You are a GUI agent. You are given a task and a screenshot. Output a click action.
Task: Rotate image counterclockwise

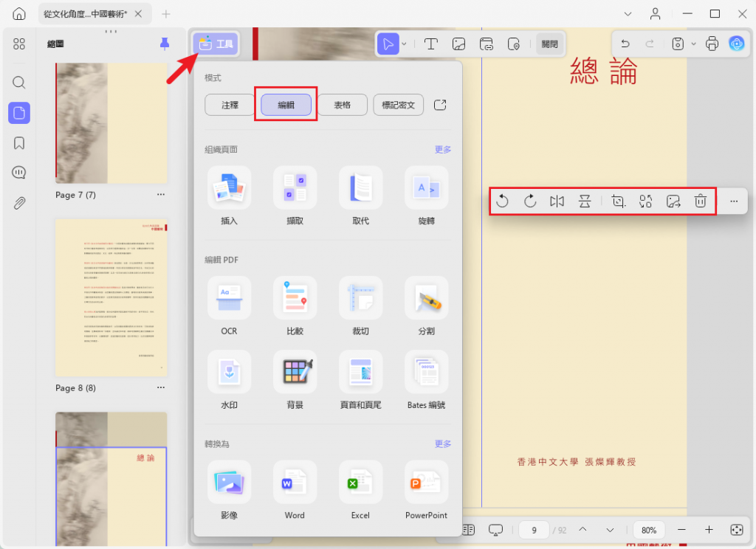coord(502,201)
